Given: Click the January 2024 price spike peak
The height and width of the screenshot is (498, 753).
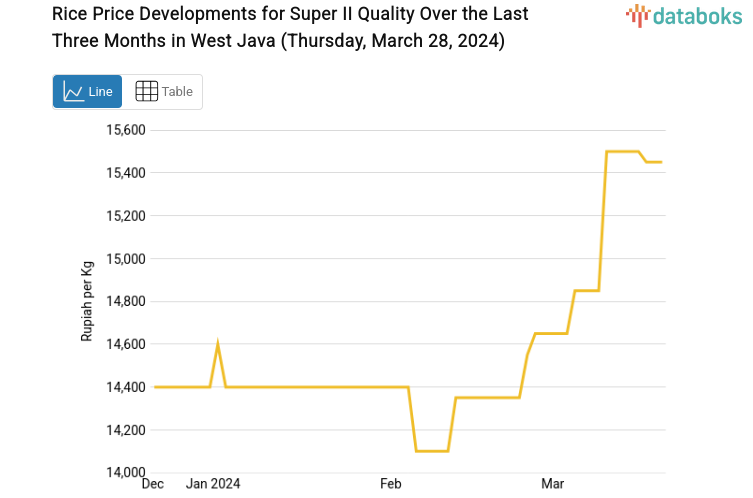Looking at the screenshot, I should (218, 345).
